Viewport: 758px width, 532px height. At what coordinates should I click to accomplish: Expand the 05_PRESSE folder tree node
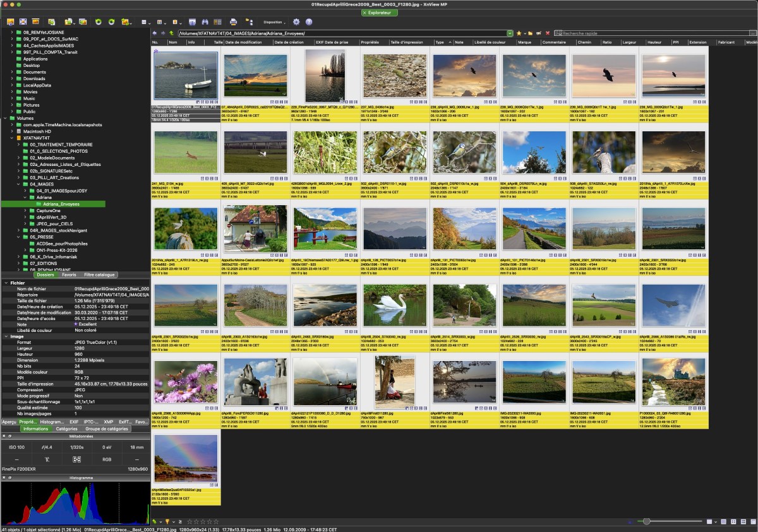point(19,237)
